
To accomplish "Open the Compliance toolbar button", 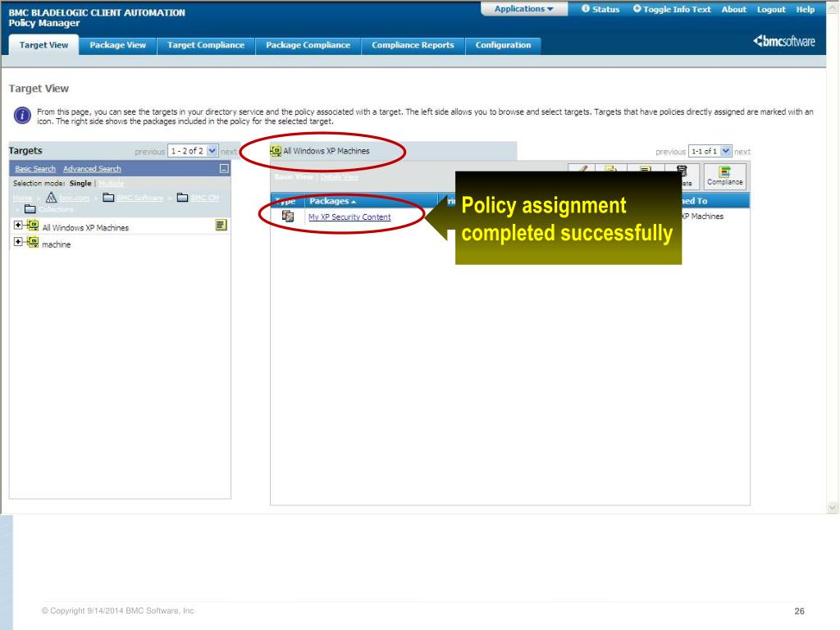I will 724,176.
